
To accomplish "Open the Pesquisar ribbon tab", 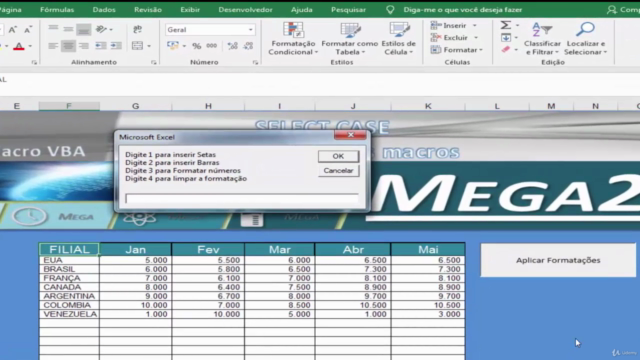I will (348, 9).
